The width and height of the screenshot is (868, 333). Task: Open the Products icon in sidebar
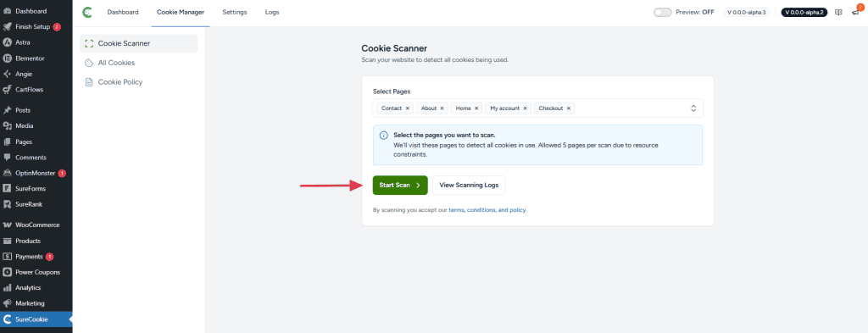pos(7,241)
